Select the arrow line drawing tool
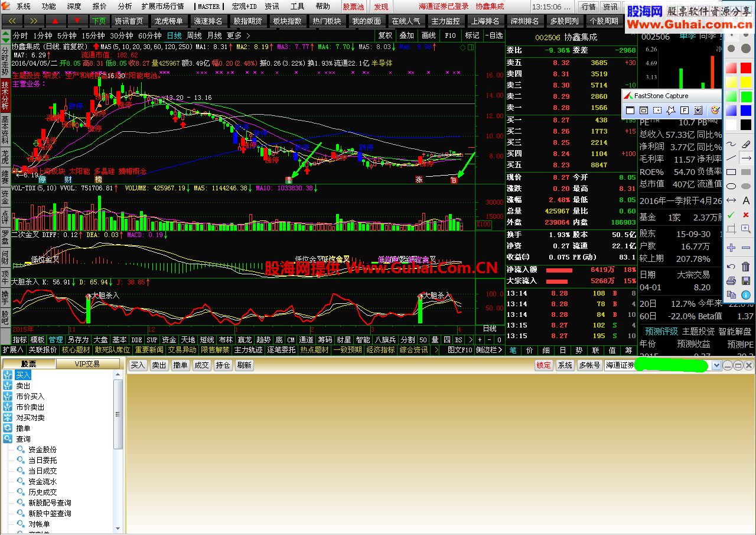The height and width of the screenshot is (535, 756). click(x=746, y=158)
